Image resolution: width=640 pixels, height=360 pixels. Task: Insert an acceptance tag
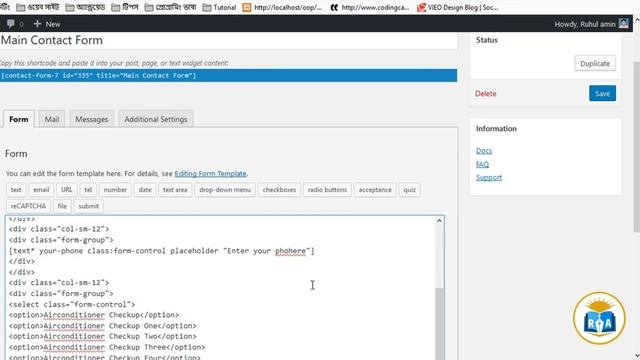(x=375, y=190)
